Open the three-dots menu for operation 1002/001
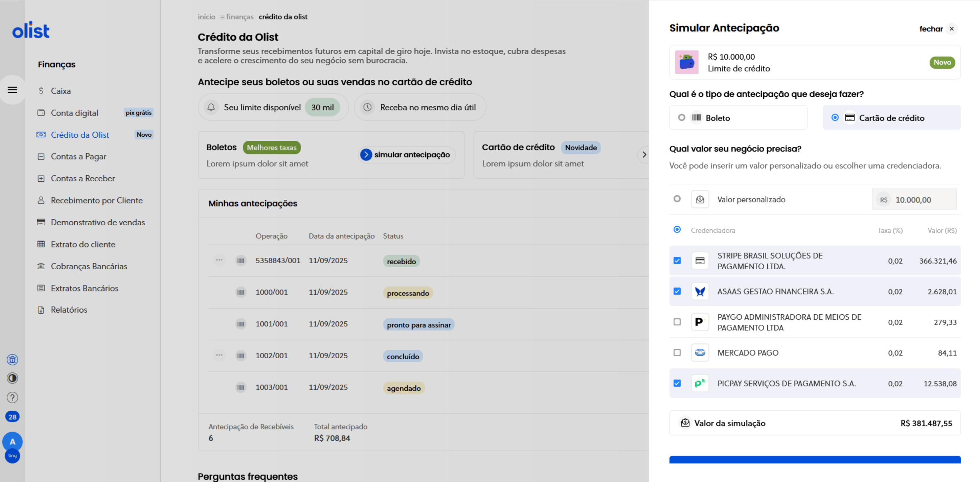The image size is (980, 482). [x=220, y=355]
